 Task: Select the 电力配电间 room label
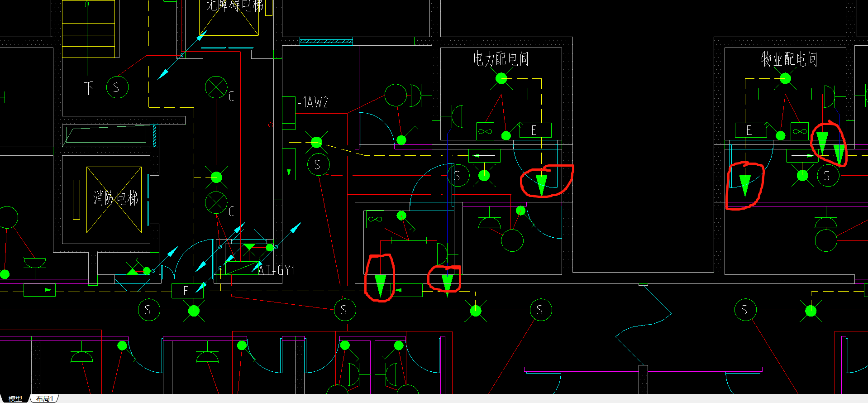(501, 59)
